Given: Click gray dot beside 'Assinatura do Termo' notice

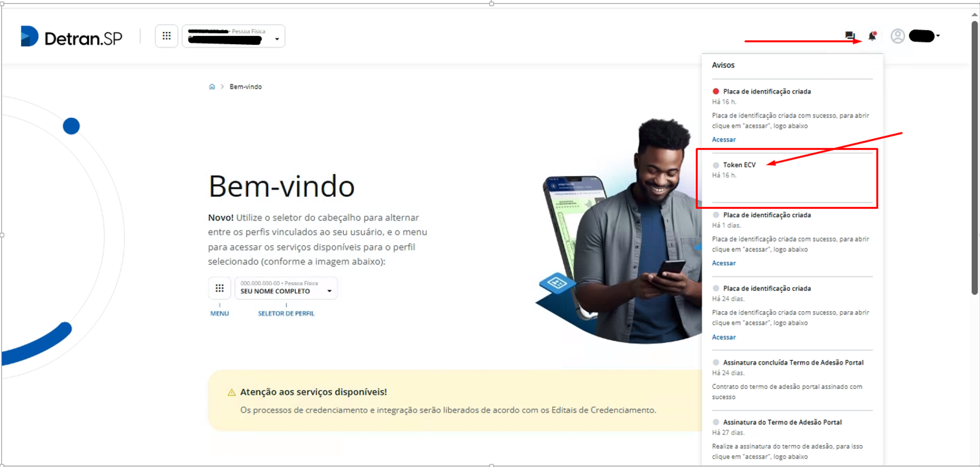Looking at the screenshot, I should [716, 422].
